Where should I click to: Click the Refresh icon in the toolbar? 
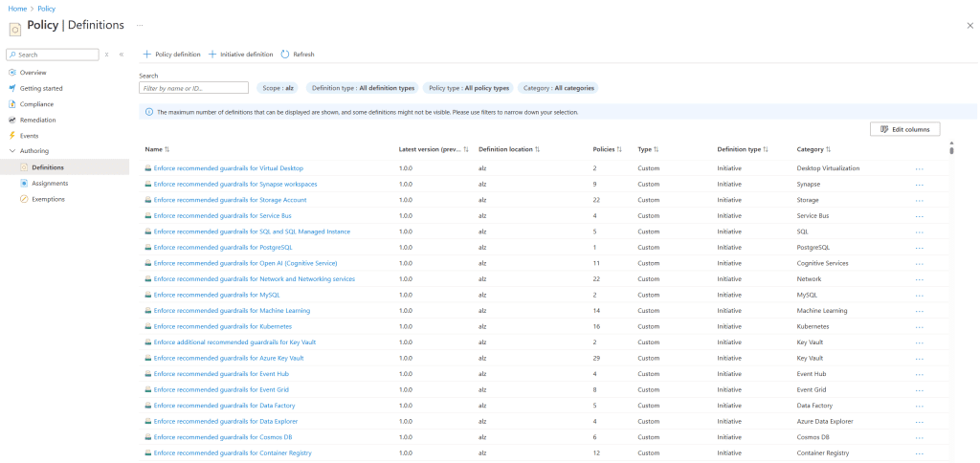click(285, 55)
